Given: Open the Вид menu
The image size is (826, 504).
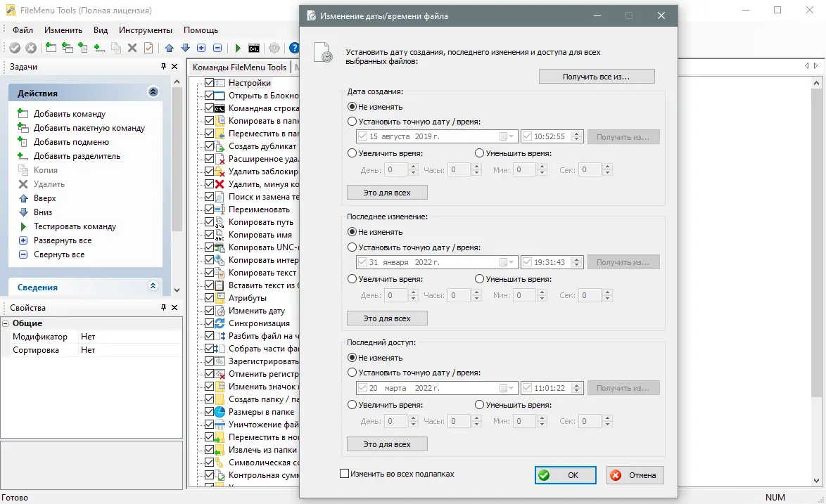Looking at the screenshot, I should 101,30.
